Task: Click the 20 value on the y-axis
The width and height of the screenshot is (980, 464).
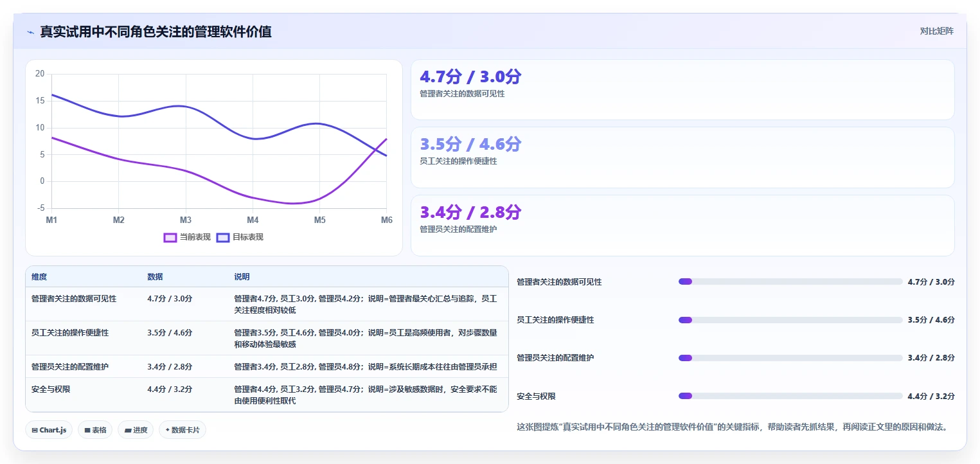Action: pyautogui.click(x=40, y=74)
